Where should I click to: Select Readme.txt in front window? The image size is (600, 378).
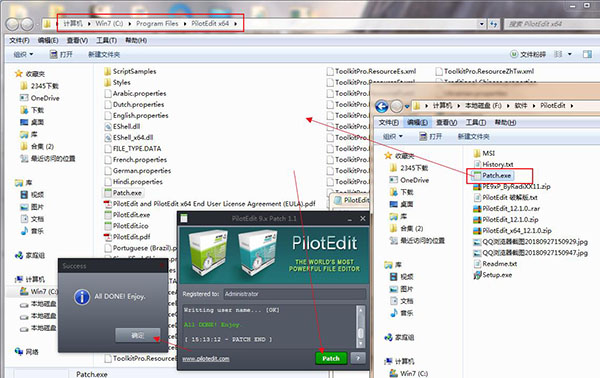coord(496,264)
